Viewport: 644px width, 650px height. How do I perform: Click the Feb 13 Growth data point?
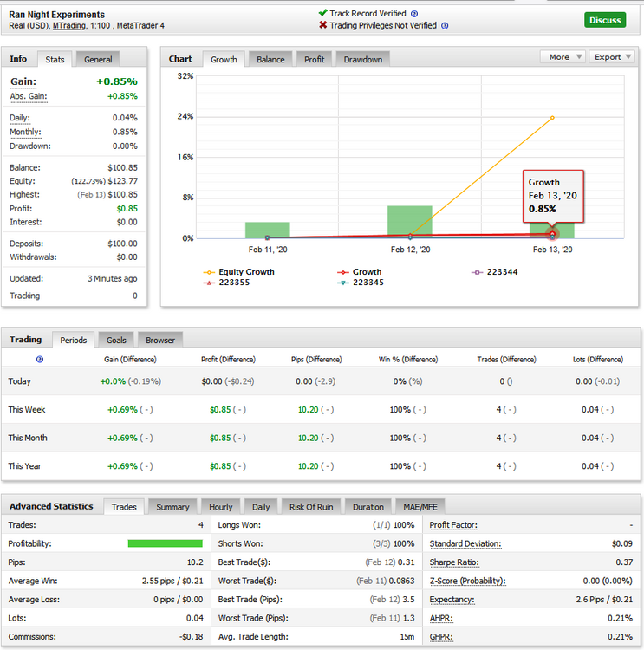click(552, 234)
